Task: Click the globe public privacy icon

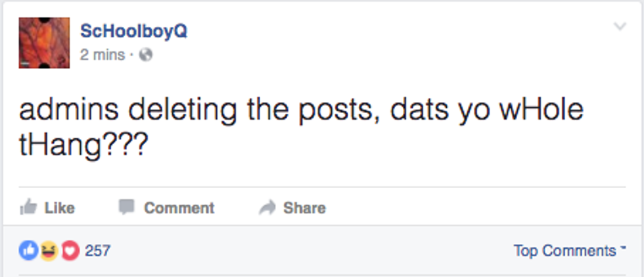Action: click(x=146, y=55)
